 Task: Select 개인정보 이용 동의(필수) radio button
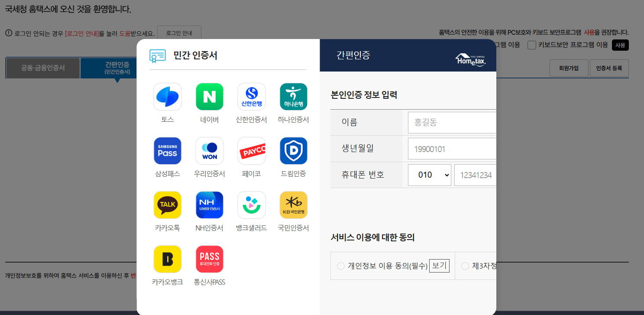[340, 266]
